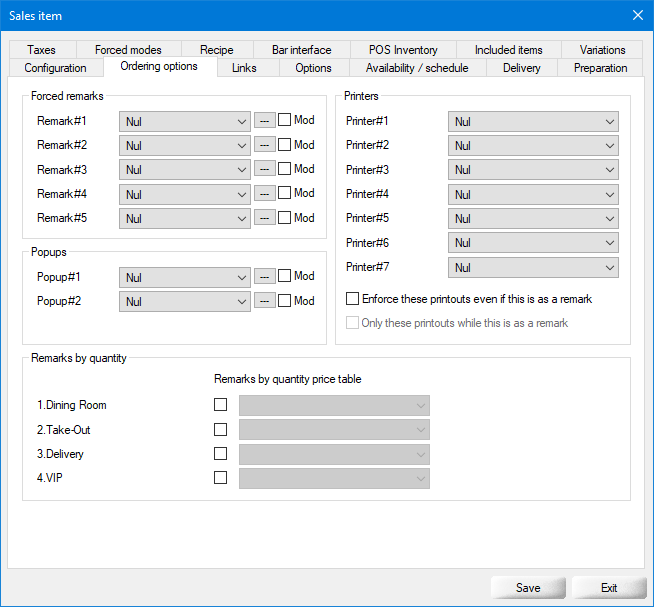
Task: Click the '---' button beside Remark#1
Action: [x=264, y=121]
